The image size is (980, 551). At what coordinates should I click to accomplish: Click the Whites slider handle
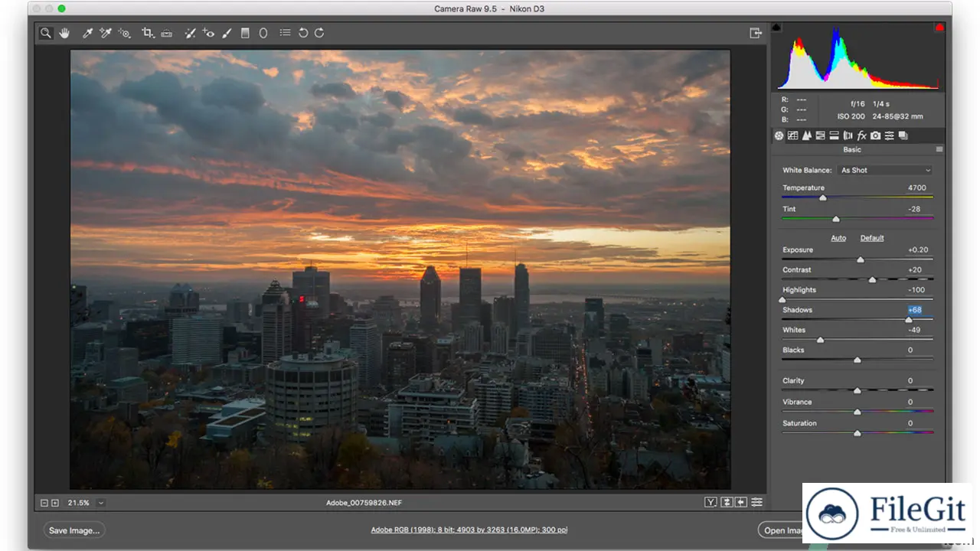[x=820, y=340]
